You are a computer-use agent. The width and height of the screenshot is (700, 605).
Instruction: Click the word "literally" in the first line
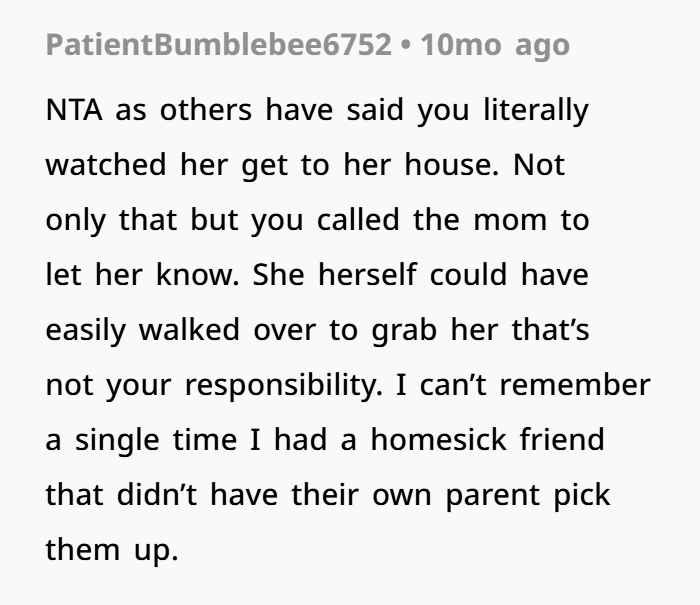point(539,110)
